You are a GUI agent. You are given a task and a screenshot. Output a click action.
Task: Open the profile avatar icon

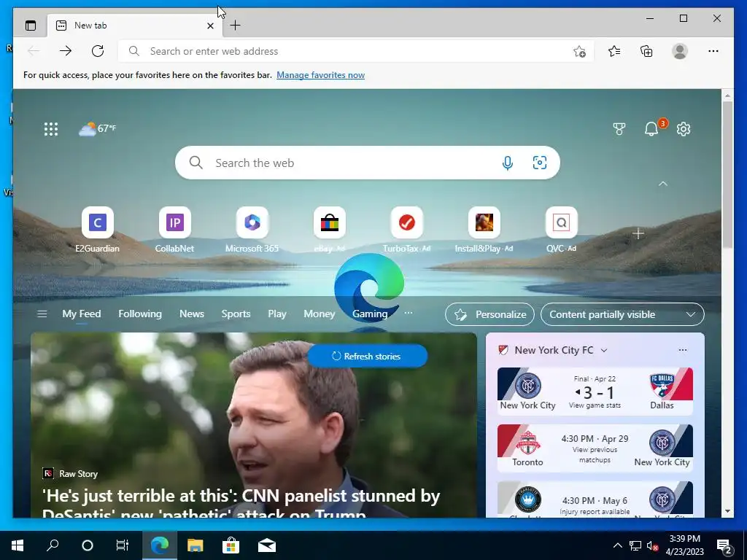(x=680, y=51)
